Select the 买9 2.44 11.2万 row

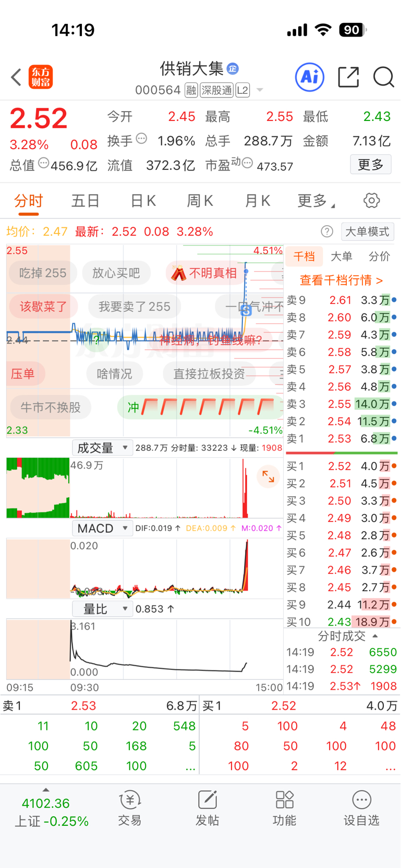coord(342,605)
